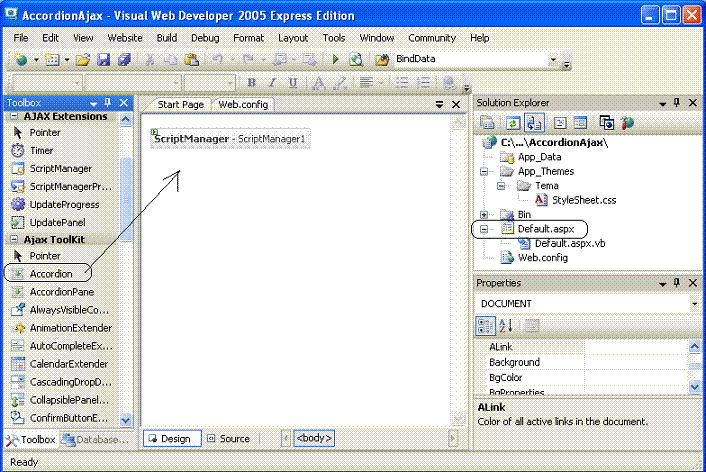Click the Italic formatting button
This screenshot has height=472, width=706.
click(272, 82)
